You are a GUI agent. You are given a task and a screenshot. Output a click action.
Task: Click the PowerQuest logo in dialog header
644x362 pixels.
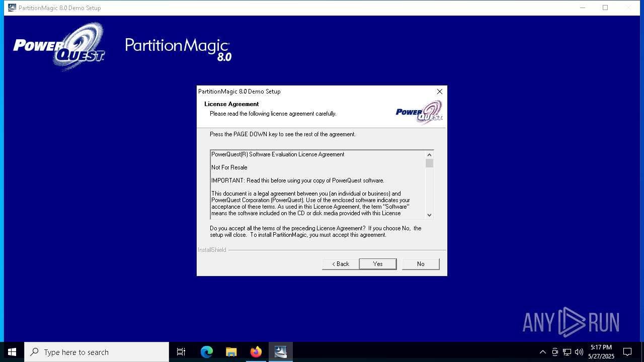[419, 112]
